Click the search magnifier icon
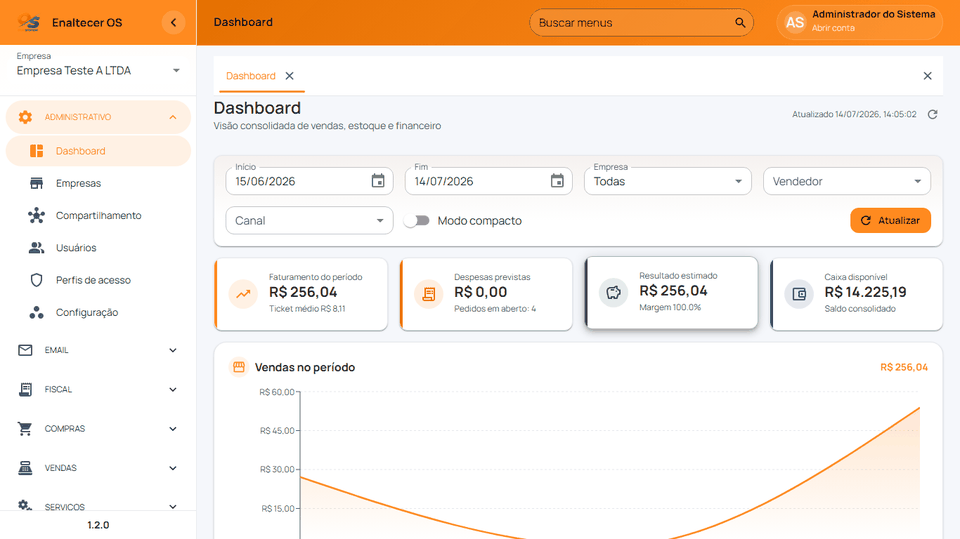The height and width of the screenshot is (539, 960). point(740,23)
